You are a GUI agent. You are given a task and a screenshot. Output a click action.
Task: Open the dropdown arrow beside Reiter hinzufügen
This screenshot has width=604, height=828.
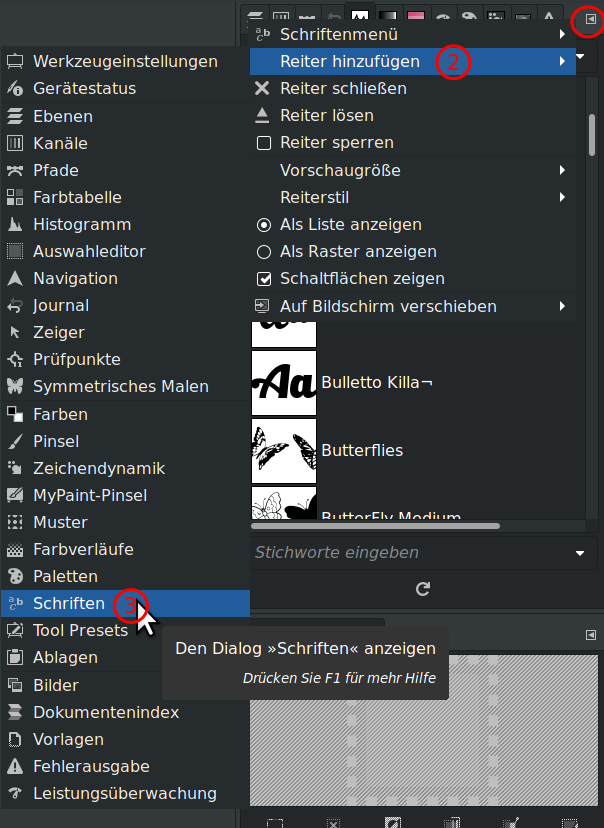tap(582, 56)
